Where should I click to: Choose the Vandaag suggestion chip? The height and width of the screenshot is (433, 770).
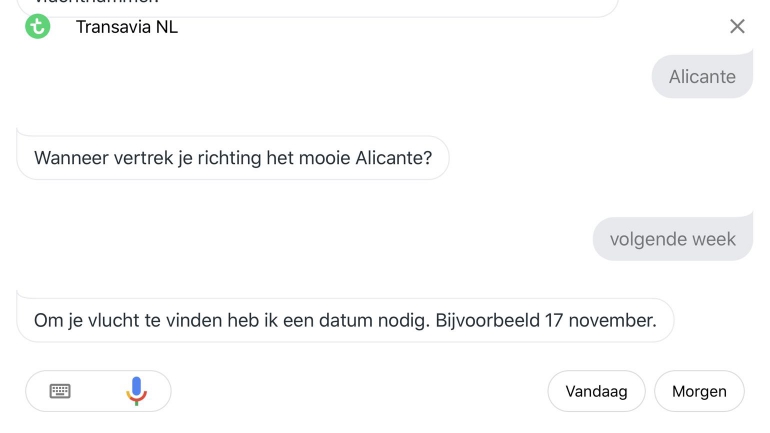coord(596,391)
